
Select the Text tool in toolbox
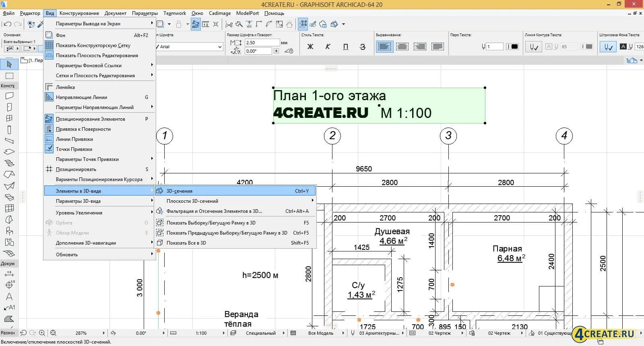click(x=9, y=297)
